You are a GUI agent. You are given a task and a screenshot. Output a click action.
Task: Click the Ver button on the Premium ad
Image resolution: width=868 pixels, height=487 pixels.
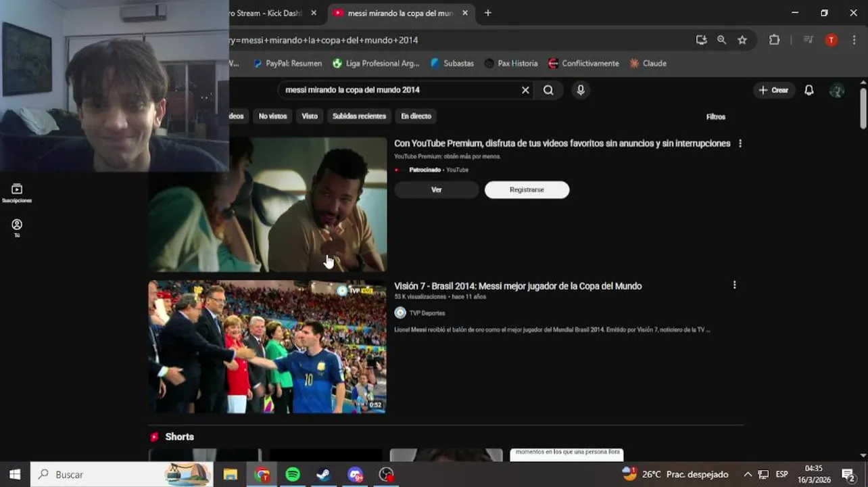pyautogui.click(x=436, y=190)
